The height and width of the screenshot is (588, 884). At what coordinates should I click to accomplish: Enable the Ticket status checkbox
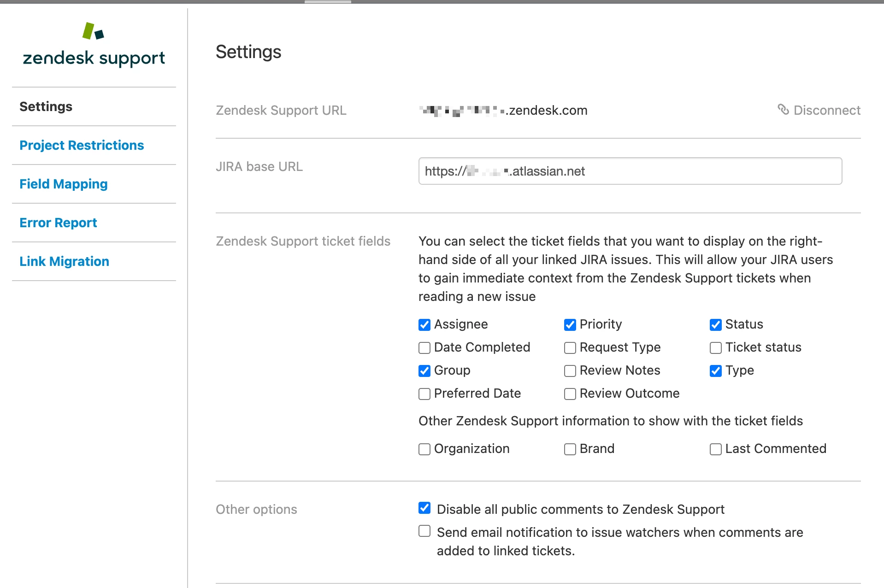click(x=716, y=348)
